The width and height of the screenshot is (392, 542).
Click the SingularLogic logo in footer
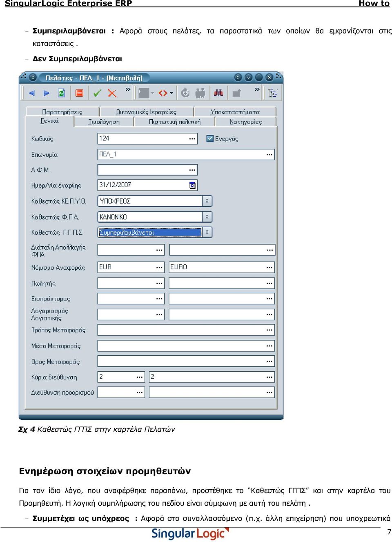pos(190,533)
